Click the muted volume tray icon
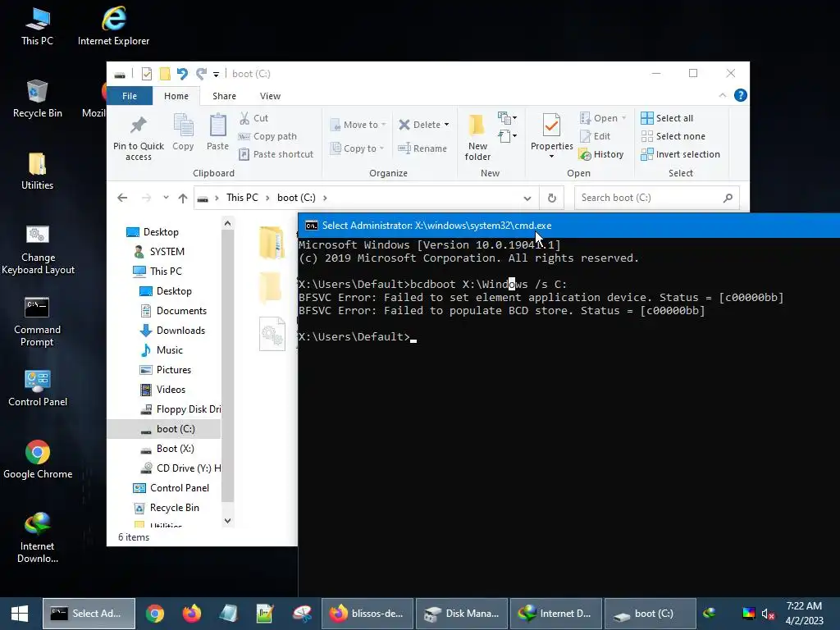Screen dimensions: 840x630 768,614
